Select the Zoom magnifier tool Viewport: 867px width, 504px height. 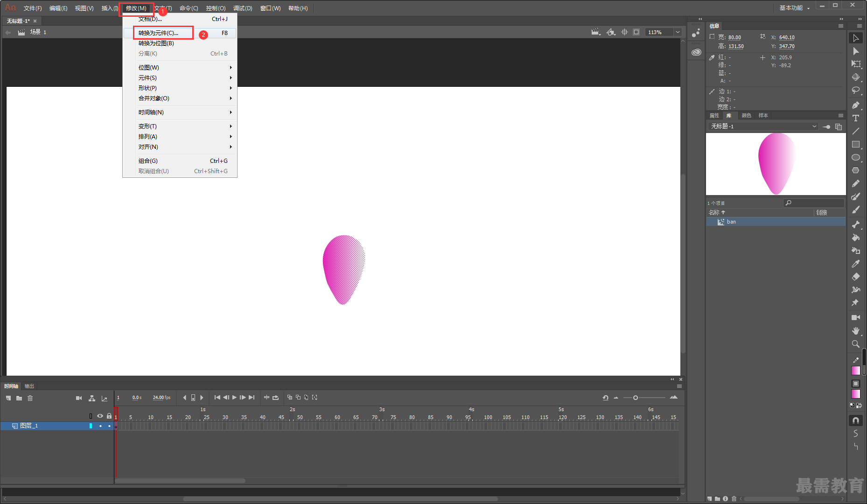(x=855, y=344)
